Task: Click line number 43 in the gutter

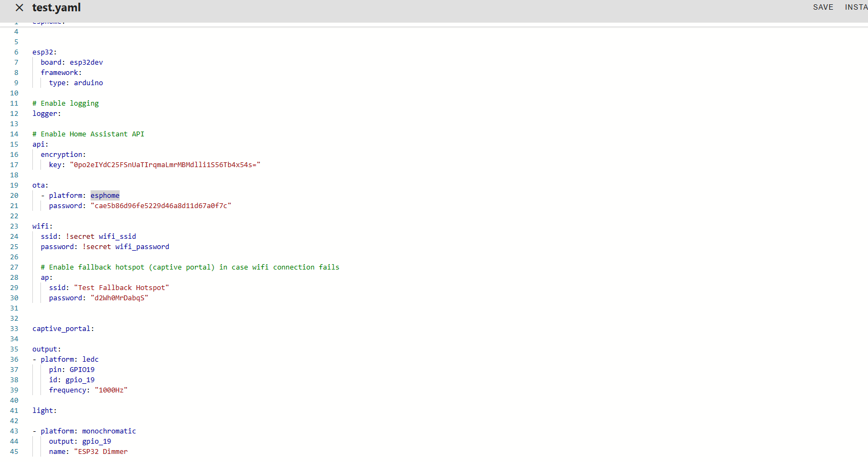Action: [x=14, y=431]
